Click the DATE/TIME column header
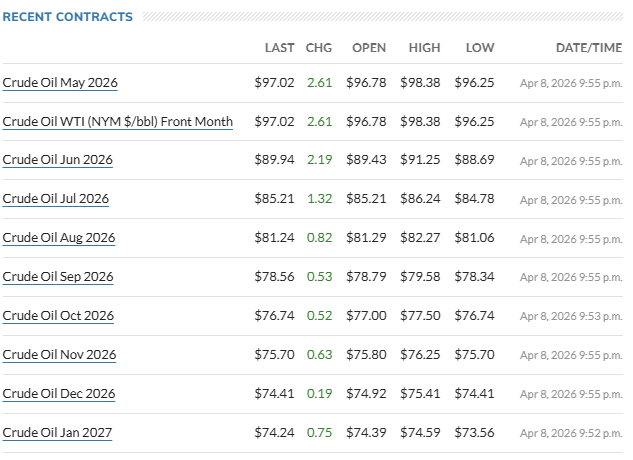 [589, 48]
